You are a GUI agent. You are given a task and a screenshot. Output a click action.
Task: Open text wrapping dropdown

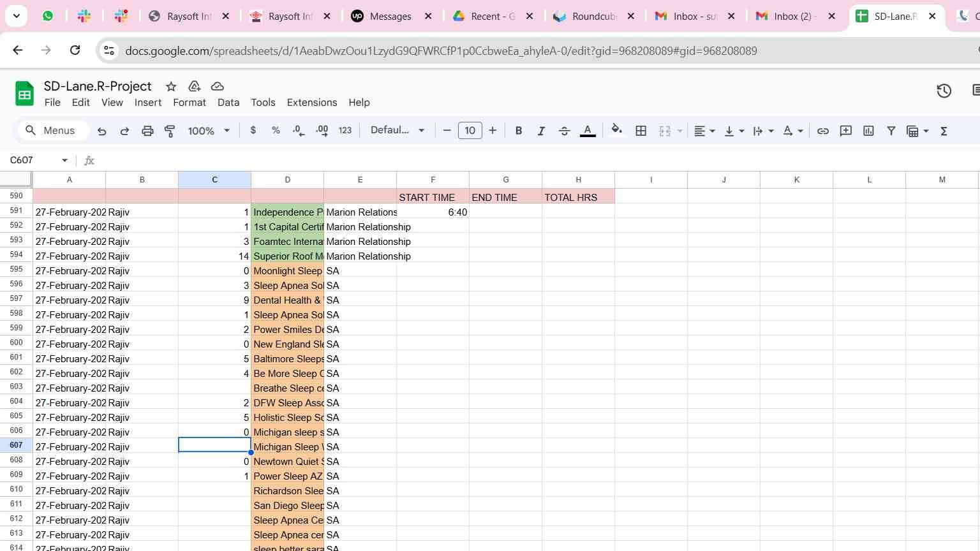pos(763,131)
